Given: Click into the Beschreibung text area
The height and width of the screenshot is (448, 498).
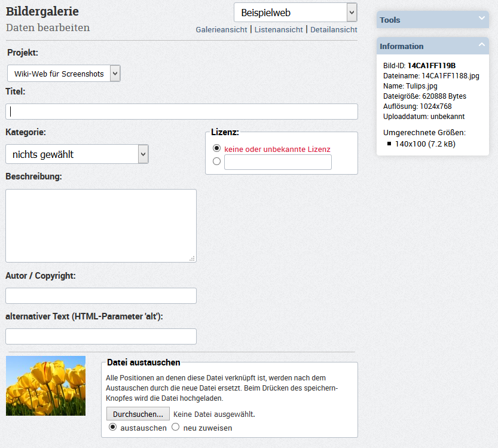Looking at the screenshot, I should coord(101,225).
